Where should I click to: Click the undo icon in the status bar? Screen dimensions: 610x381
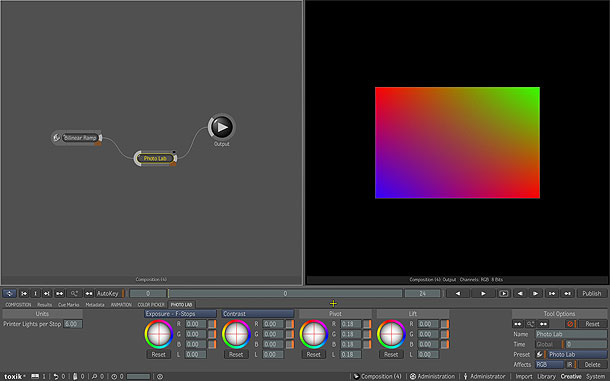[x=56, y=376]
